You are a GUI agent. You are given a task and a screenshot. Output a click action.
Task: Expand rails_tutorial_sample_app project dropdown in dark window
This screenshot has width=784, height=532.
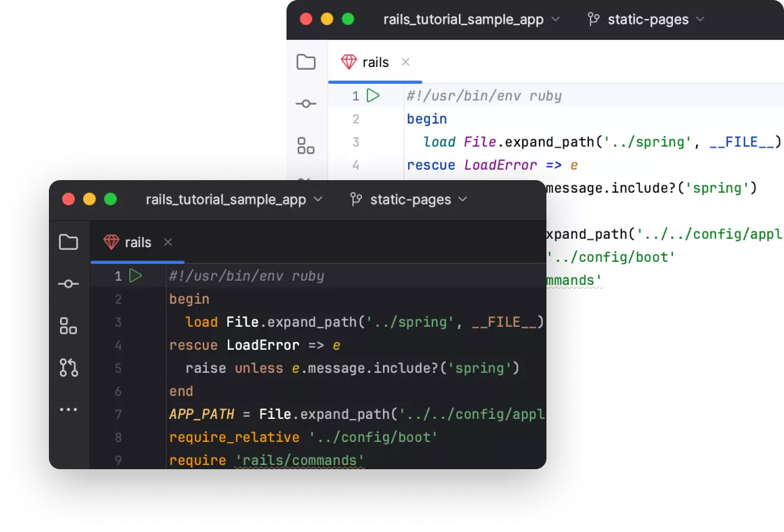(234, 200)
